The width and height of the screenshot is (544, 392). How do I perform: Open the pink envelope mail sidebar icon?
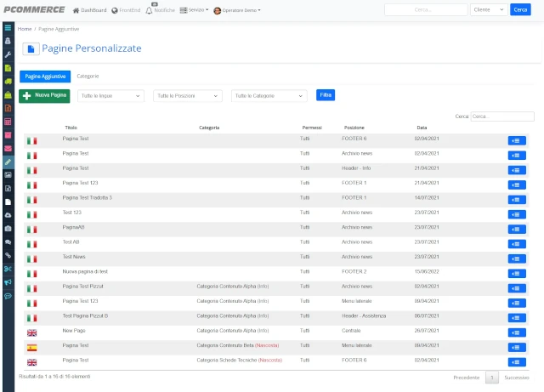point(8,149)
